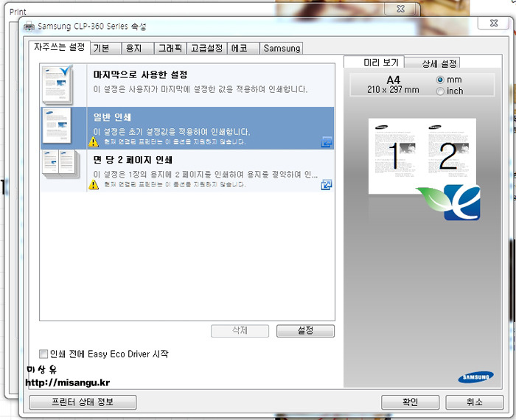
Task: Click warning icon in 일반 인쇄 row
Action: pyautogui.click(x=94, y=142)
